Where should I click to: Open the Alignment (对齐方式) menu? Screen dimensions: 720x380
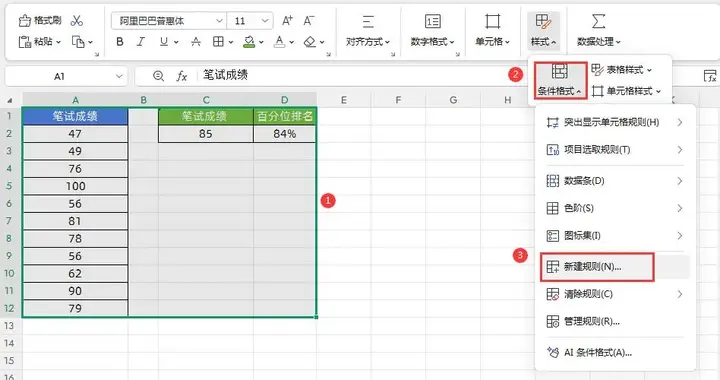tap(368, 31)
